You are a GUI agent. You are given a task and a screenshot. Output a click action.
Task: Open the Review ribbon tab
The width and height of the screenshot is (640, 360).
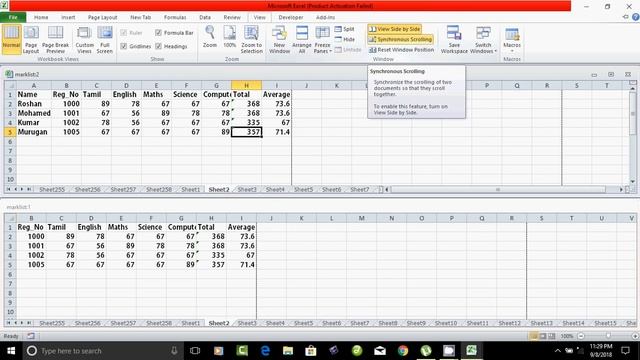[x=232, y=17]
